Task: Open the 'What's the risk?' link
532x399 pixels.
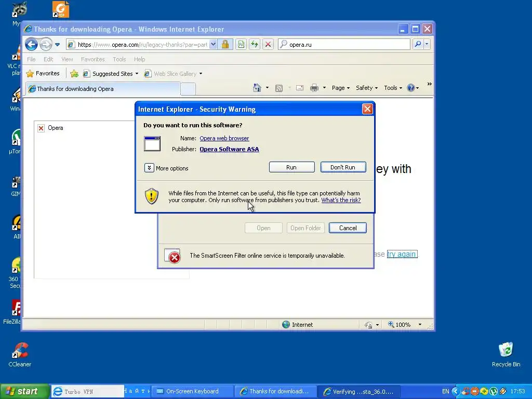Action: [x=341, y=200]
